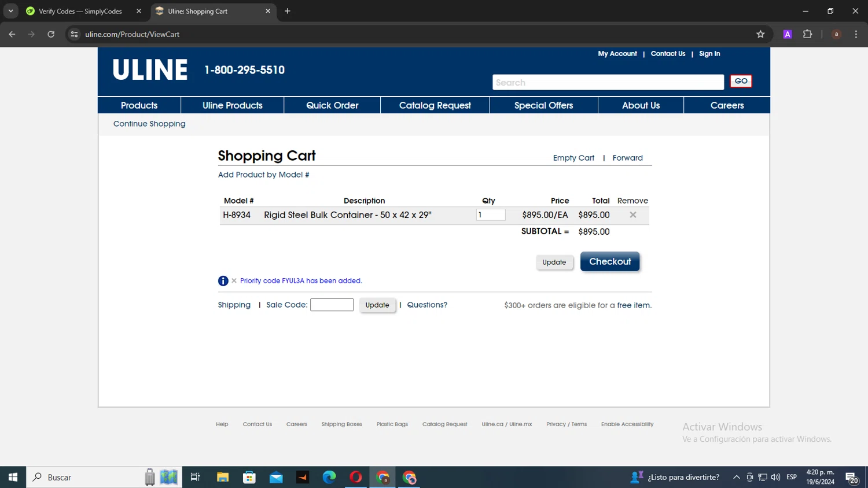Reload the page

pos(51,34)
